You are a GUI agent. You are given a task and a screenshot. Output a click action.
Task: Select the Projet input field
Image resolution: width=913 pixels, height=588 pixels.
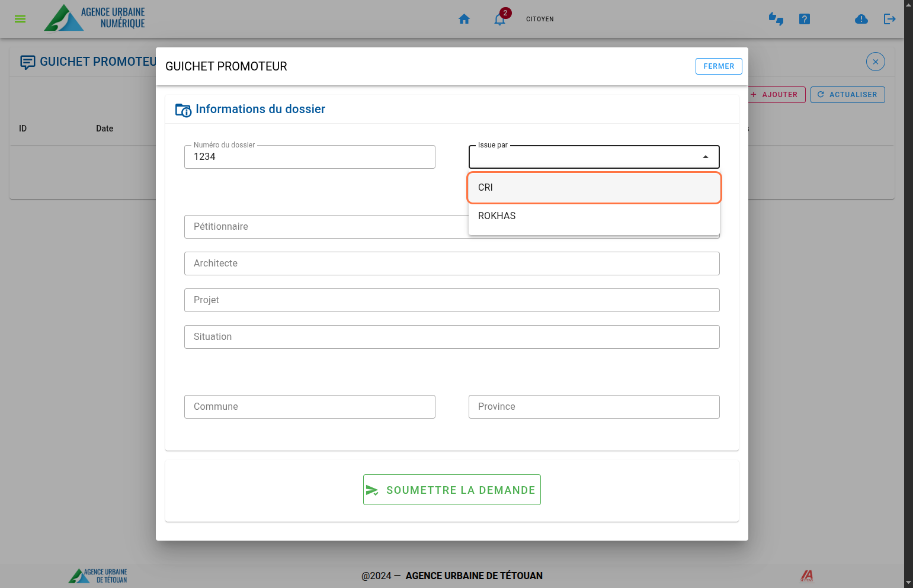point(451,300)
